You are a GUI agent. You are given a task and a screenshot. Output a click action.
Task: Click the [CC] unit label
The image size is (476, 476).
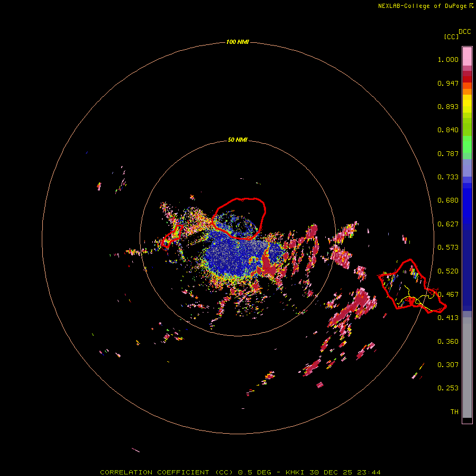pyautogui.click(x=452, y=36)
